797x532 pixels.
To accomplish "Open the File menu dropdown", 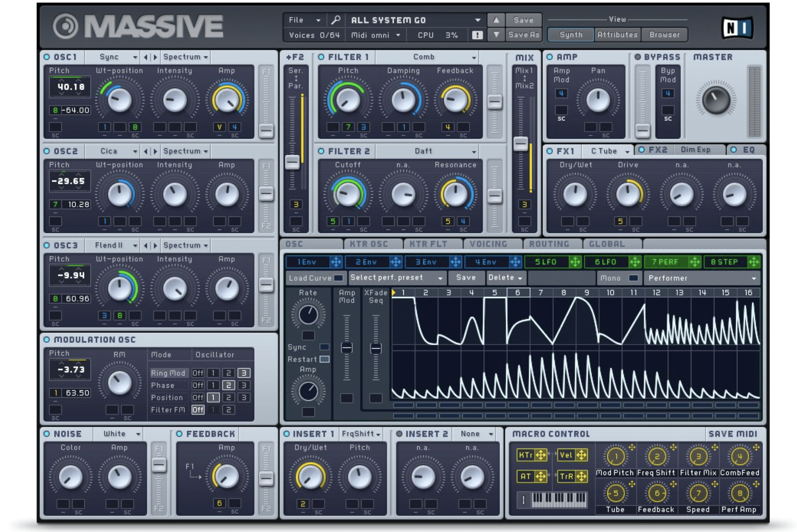I will point(304,20).
